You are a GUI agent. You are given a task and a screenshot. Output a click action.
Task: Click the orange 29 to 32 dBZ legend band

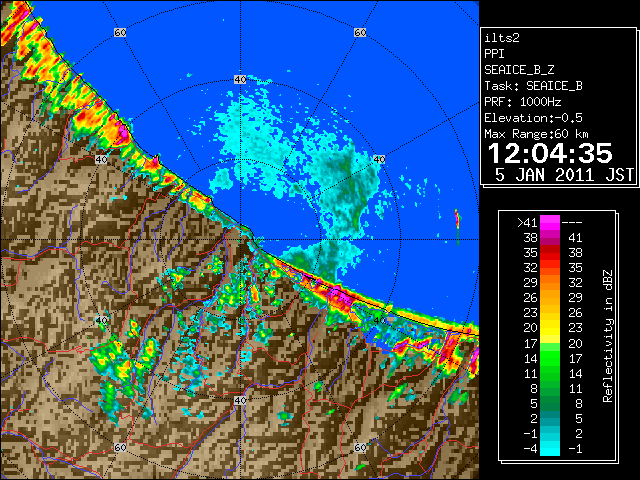pyautogui.click(x=550, y=282)
